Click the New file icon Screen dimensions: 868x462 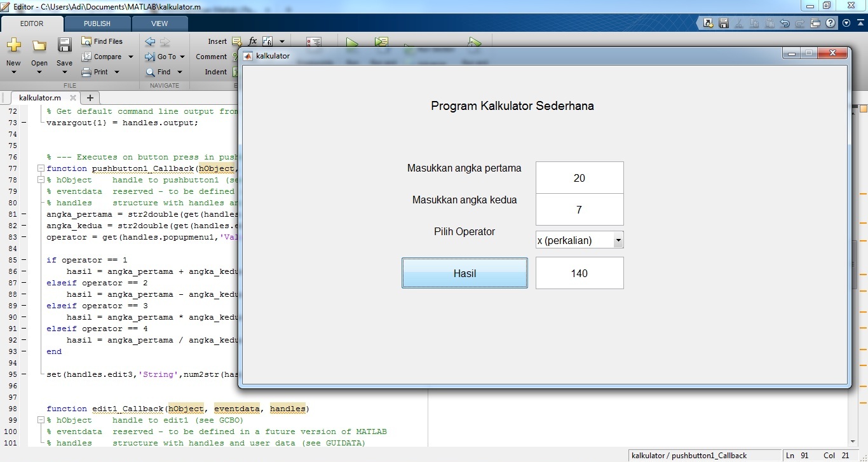click(x=13, y=46)
